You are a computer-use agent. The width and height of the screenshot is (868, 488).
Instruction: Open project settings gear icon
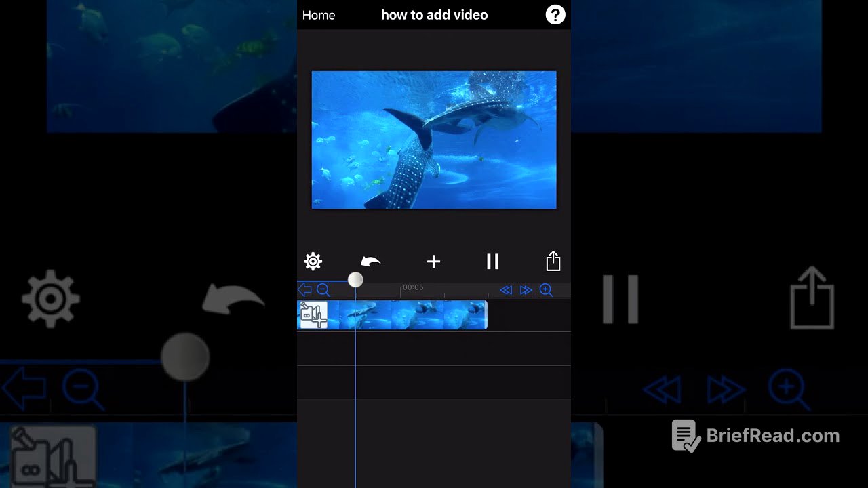pos(313,262)
